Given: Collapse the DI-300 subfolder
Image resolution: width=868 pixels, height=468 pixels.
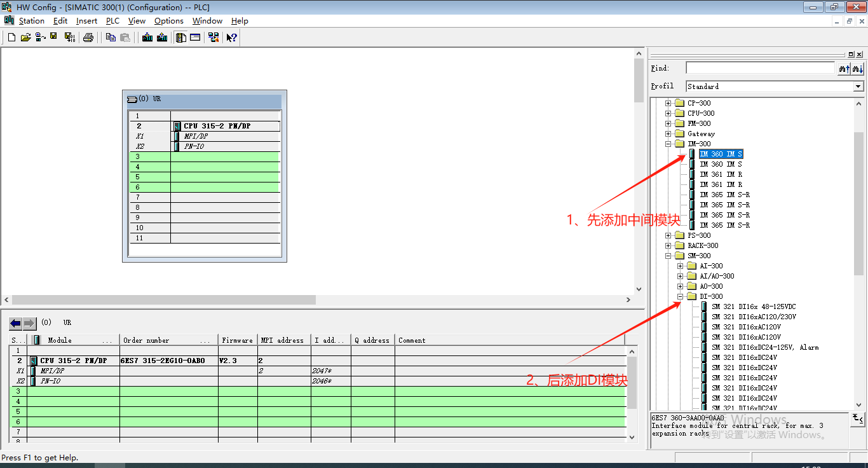Looking at the screenshot, I should (680, 296).
